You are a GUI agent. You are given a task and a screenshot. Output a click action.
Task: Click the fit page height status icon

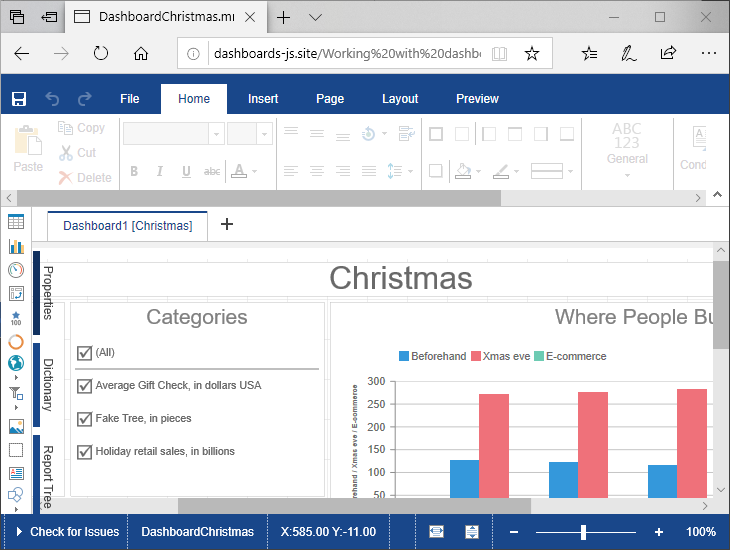coord(472,531)
